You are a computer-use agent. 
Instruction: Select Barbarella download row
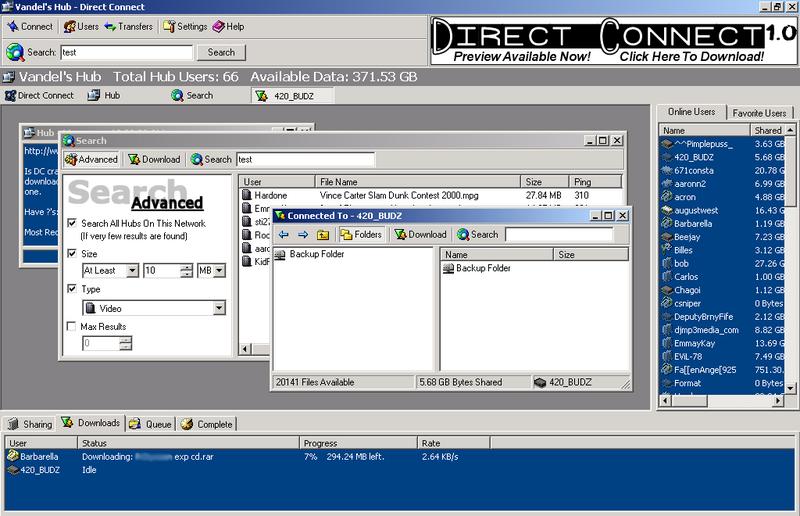point(399,457)
